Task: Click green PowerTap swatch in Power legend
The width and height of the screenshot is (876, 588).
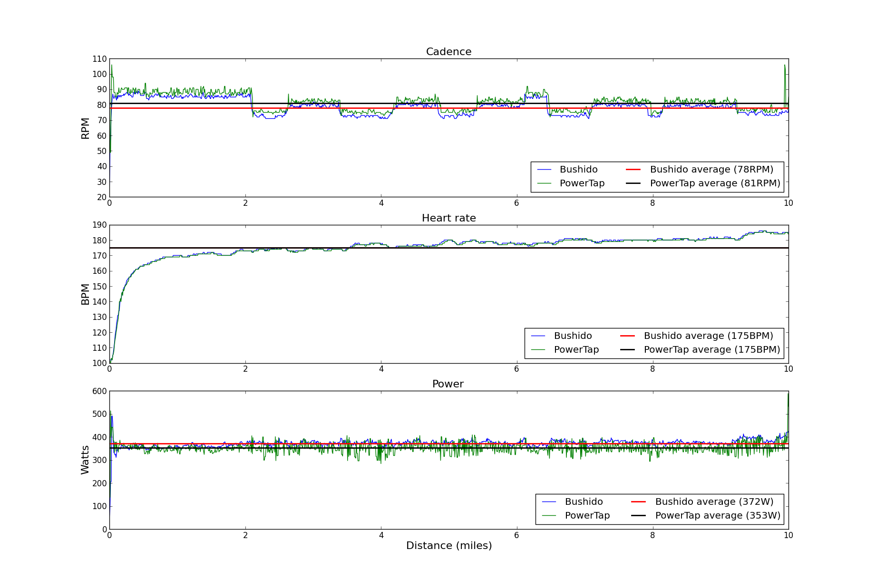Action: tap(549, 516)
